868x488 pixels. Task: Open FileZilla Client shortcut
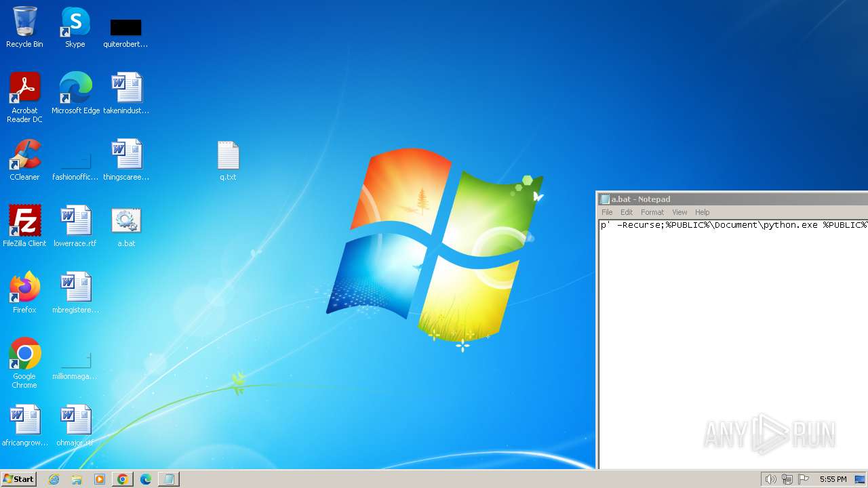point(24,226)
